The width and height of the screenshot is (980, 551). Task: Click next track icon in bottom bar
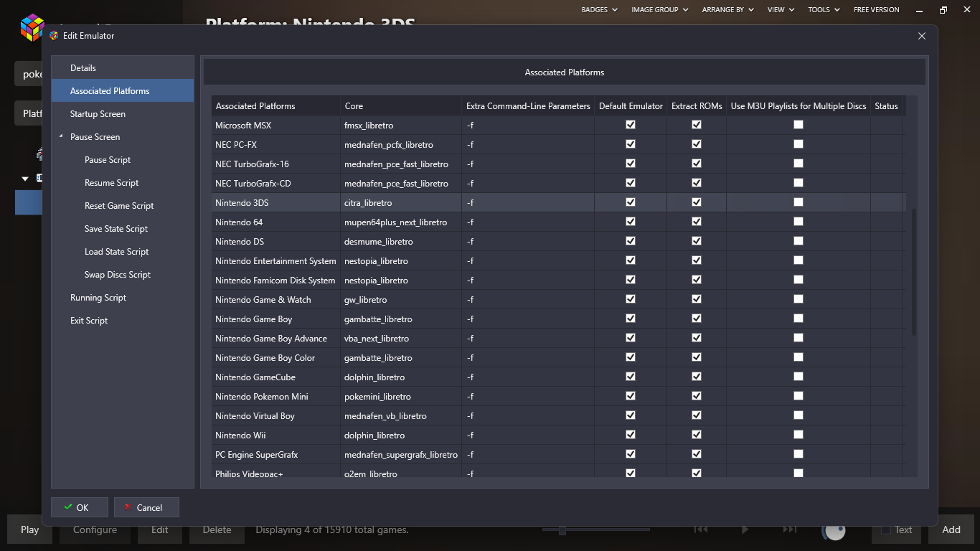pos(789,529)
